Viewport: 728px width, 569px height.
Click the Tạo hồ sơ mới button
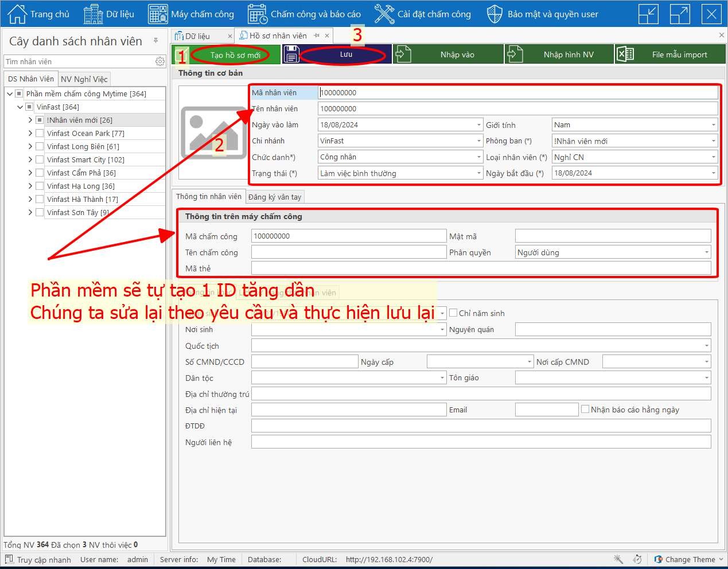[235, 55]
